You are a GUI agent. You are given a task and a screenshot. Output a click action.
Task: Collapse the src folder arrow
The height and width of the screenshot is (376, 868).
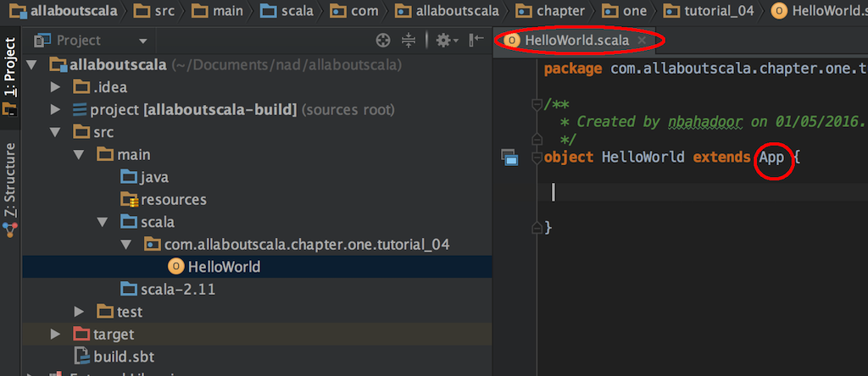pos(55,132)
